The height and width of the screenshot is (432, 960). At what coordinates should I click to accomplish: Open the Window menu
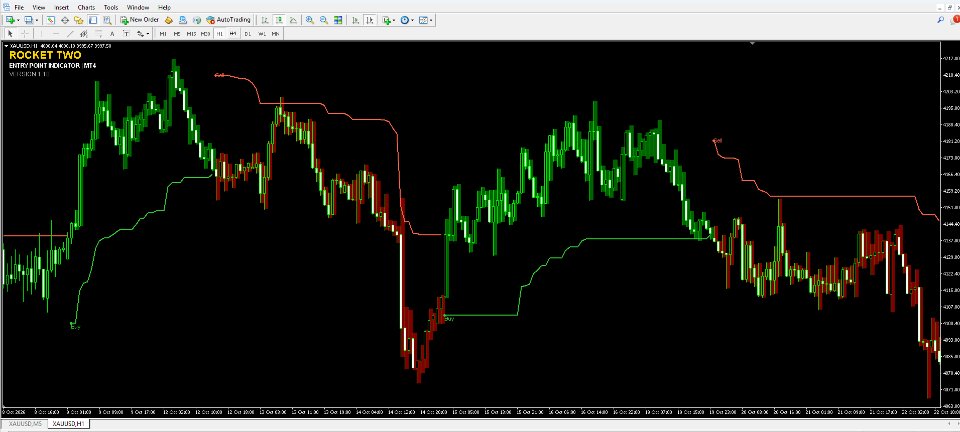click(138, 7)
